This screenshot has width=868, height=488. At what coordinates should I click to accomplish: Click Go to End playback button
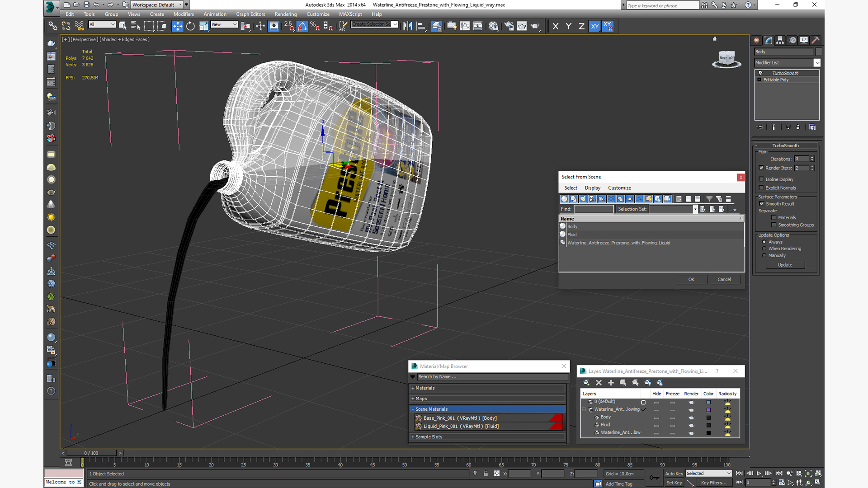coord(779,473)
